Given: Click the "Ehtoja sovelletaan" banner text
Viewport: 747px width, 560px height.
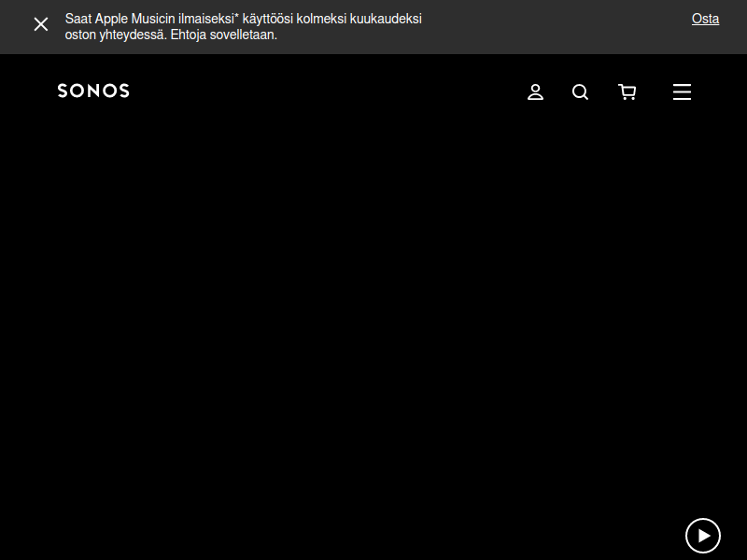Looking at the screenshot, I should click(224, 35).
